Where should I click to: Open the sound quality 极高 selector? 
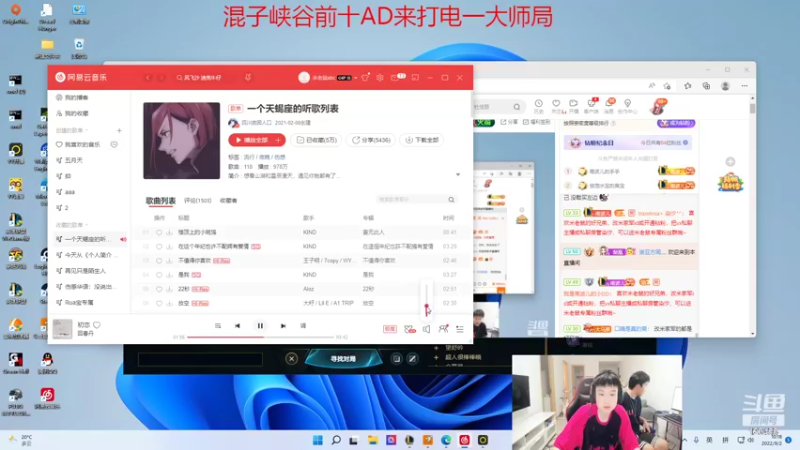(x=390, y=329)
